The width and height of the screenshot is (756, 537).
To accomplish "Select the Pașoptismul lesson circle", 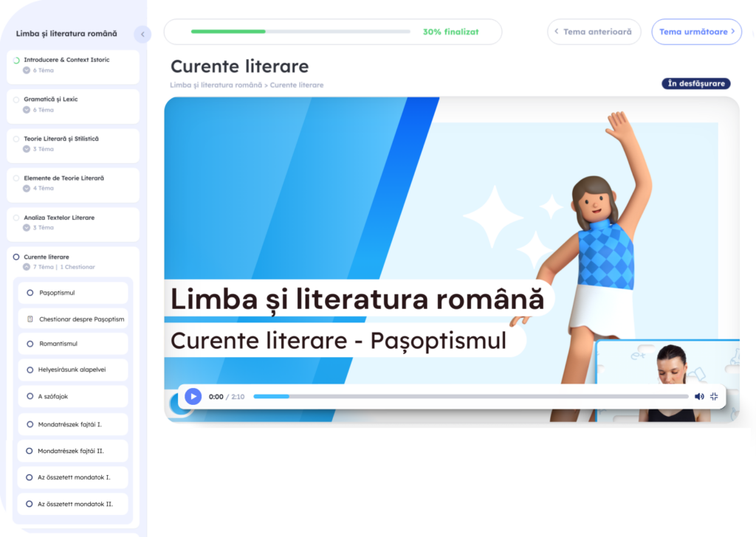I will pyautogui.click(x=30, y=292).
